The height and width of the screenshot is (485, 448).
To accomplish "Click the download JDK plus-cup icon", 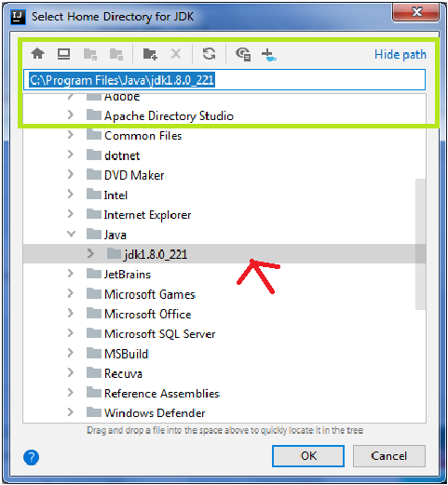I will pyautogui.click(x=269, y=55).
